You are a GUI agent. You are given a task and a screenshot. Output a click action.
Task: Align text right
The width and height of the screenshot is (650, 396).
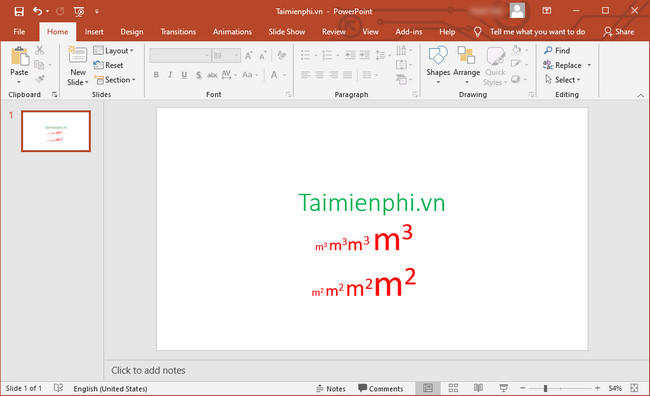pyautogui.click(x=334, y=75)
